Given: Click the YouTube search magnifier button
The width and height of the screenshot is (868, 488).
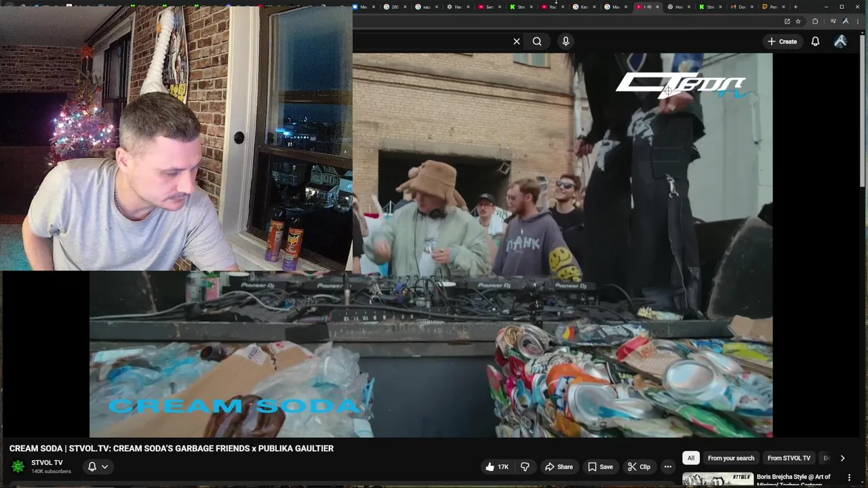Looking at the screenshot, I should click(537, 41).
